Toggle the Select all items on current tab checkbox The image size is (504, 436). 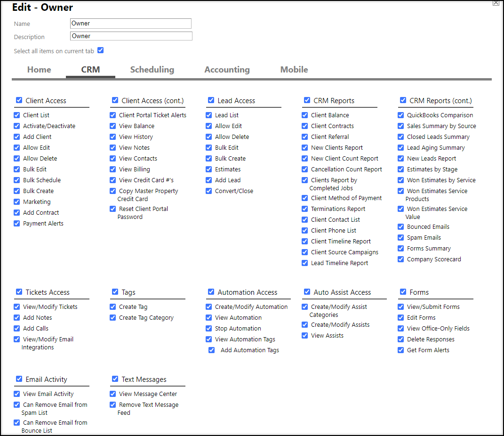point(101,50)
